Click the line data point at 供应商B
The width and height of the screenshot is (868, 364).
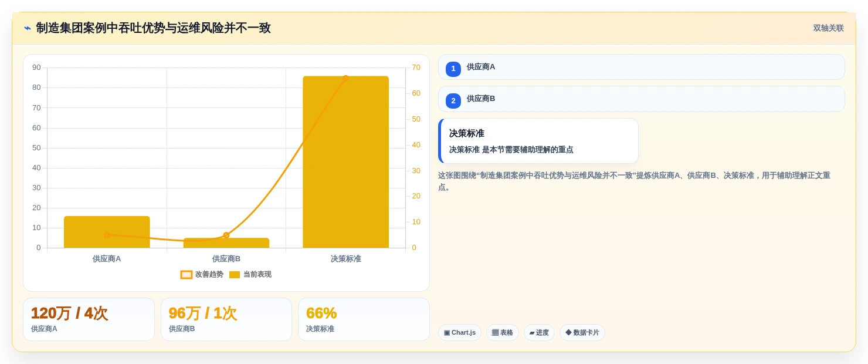tap(226, 235)
